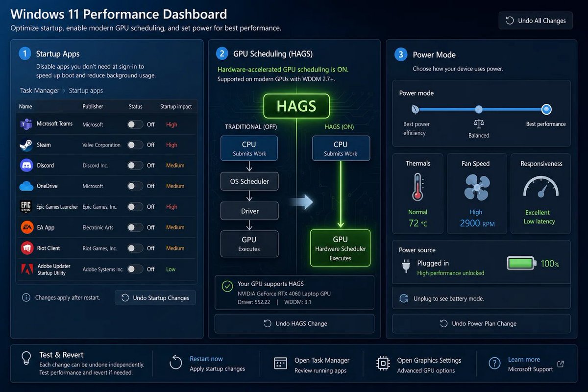
Task: Click the Test & Revert lightbulb icon
Action: pyautogui.click(x=27, y=359)
